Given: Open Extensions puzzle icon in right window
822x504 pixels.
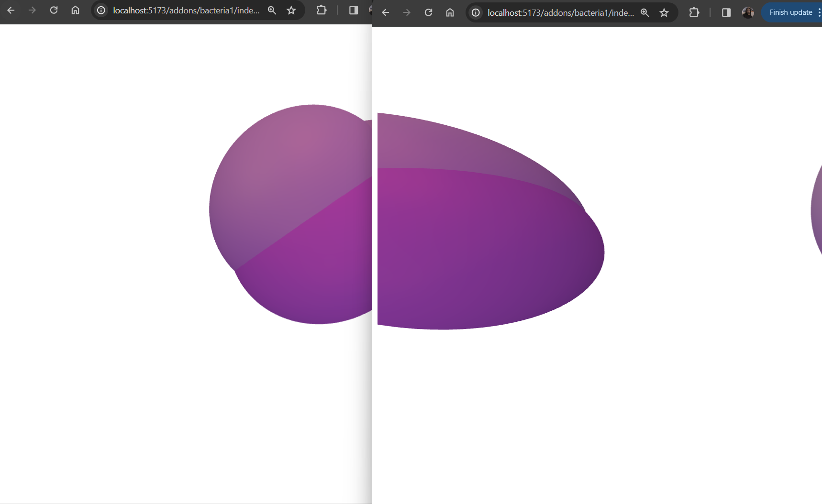Looking at the screenshot, I should pos(694,12).
